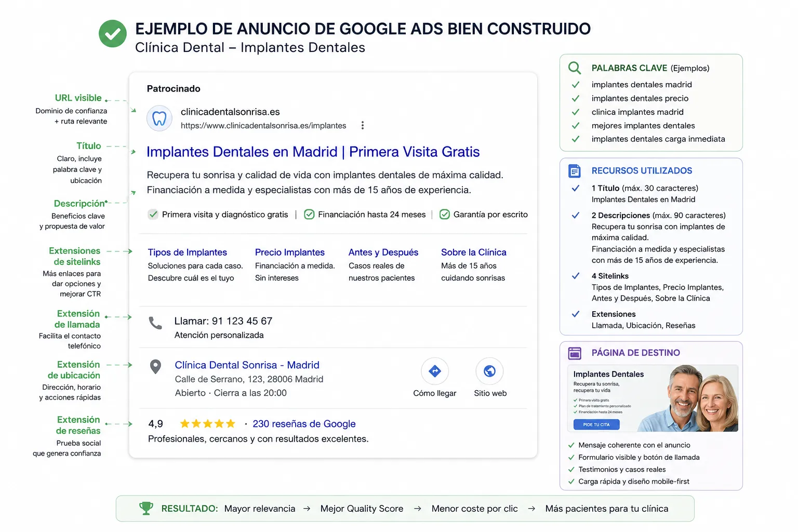This screenshot has height=532, width=798.
Task: Click the five gold star rating
Action: click(208, 424)
